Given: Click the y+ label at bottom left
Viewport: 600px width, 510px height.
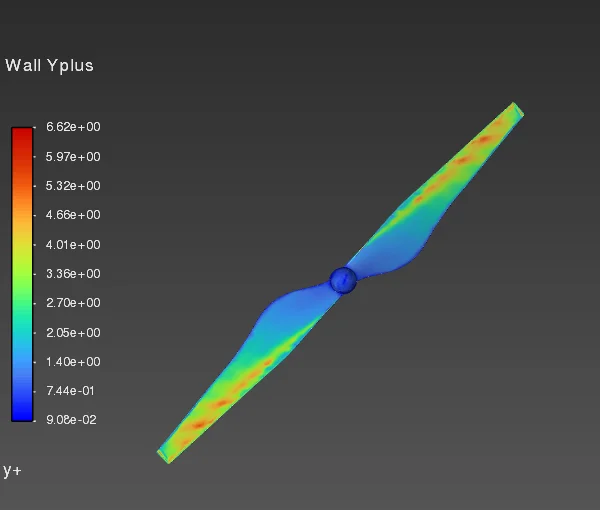Looking at the screenshot, I should (x=12, y=470).
